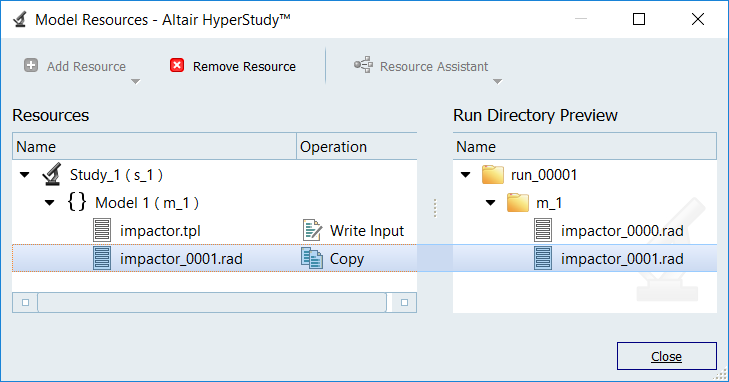Select impactor.tpl in Resources list
Screen dimensions: 729x382
tap(160, 231)
